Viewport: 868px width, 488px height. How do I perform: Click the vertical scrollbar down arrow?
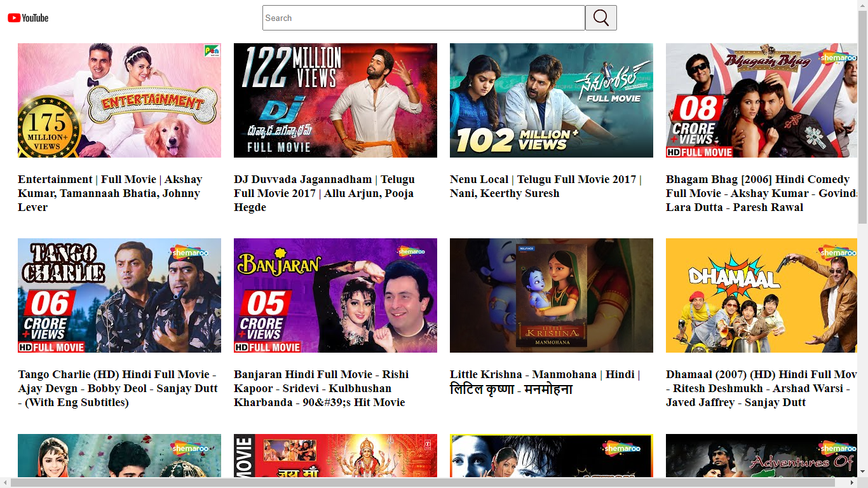click(x=862, y=471)
